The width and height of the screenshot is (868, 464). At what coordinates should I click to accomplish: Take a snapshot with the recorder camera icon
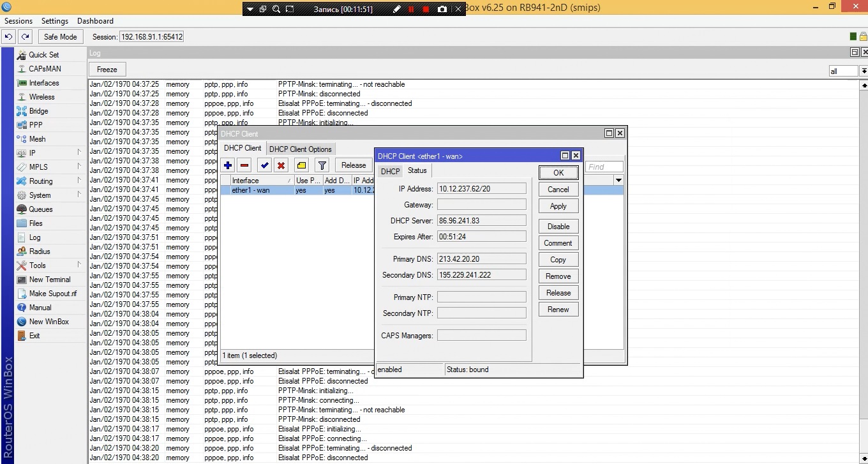442,9
